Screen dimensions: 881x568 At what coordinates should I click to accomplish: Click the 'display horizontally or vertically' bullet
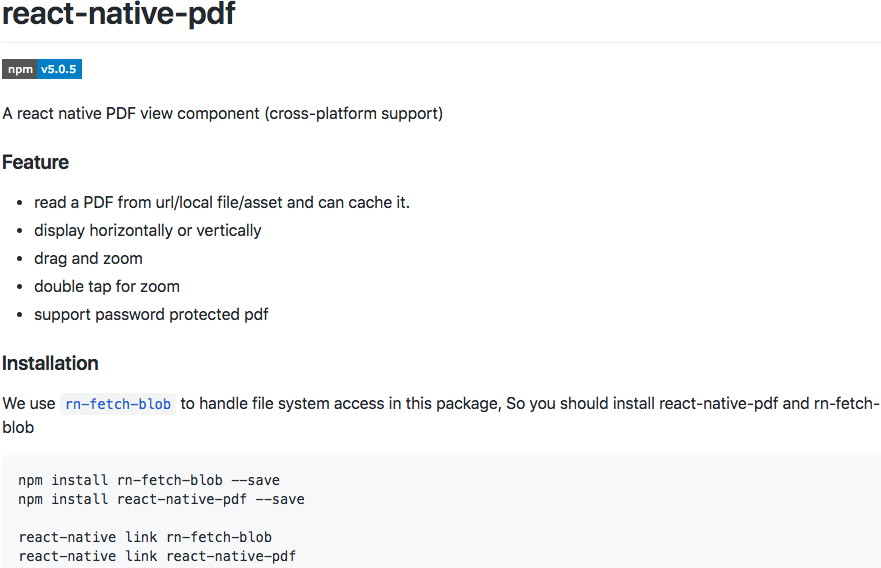pos(148,230)
